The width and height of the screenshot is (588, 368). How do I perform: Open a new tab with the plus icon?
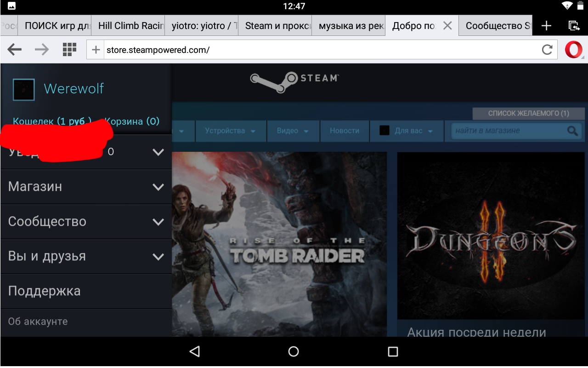coord(546,26)
